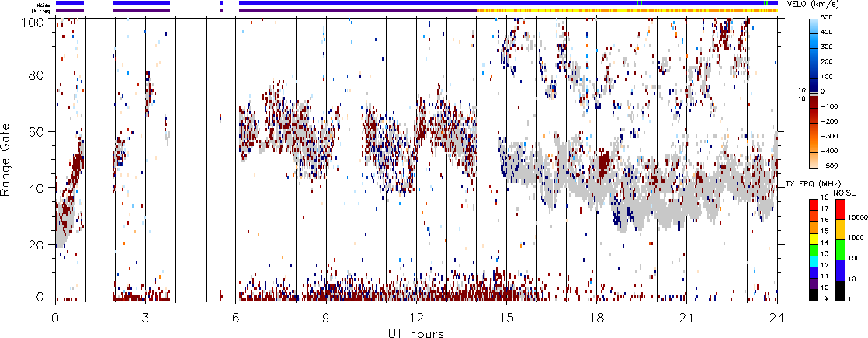Click the -400 label on the velocity colorbar

[830, 151]
